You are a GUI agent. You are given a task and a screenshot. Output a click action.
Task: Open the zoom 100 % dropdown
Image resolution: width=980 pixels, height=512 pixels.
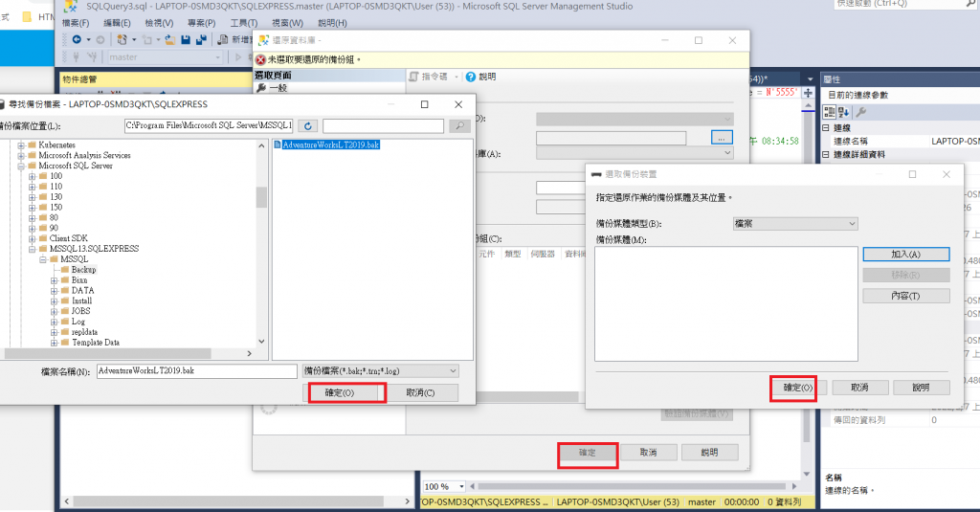(461, 486)
